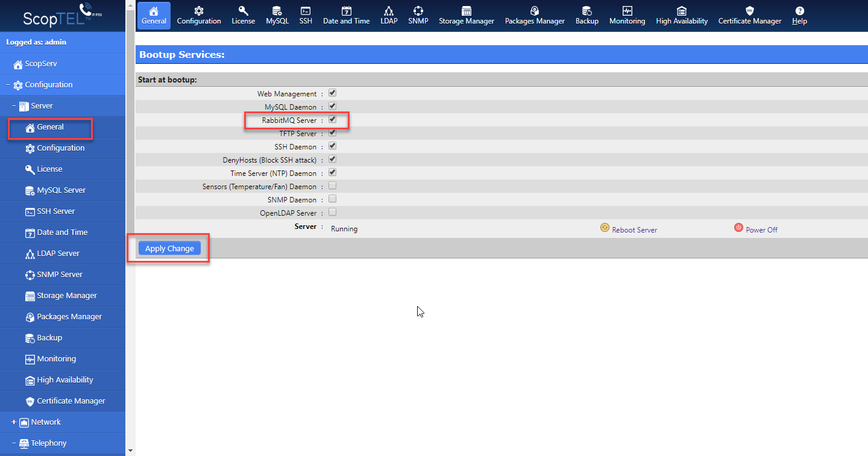868x456 pixels.
Task: Select Certificate Manager in the sidebar
Action: coord(63,401)
